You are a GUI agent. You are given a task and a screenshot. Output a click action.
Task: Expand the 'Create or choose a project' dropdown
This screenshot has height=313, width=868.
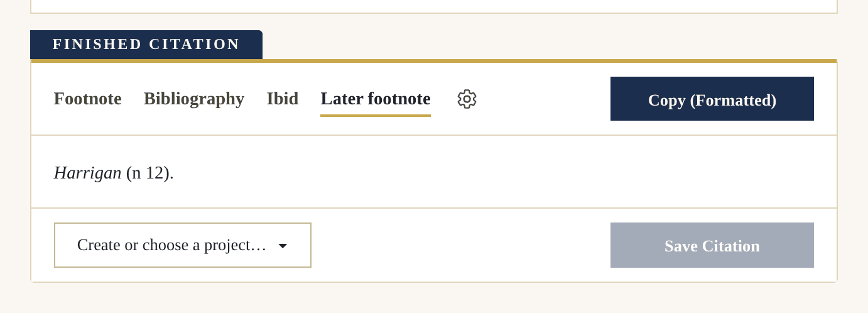click(x=183, y=245)
